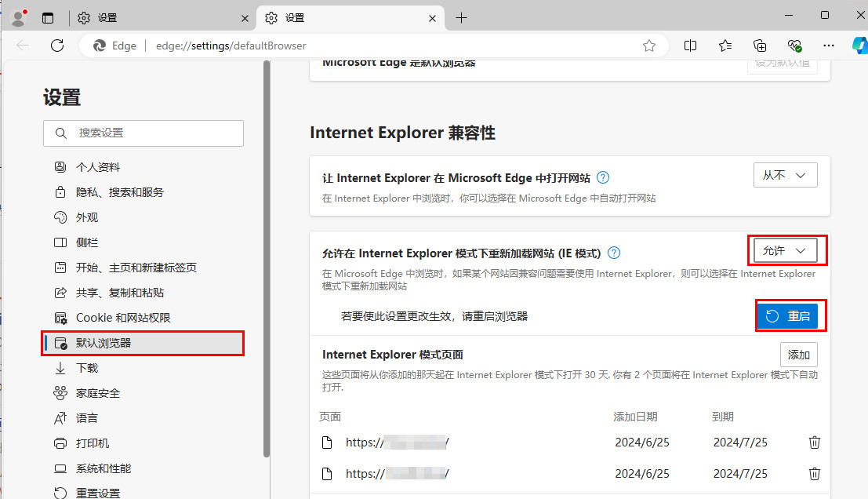868x499 pixels.
Task: Refresh the page with reload icon
Action: click(57, 46)
